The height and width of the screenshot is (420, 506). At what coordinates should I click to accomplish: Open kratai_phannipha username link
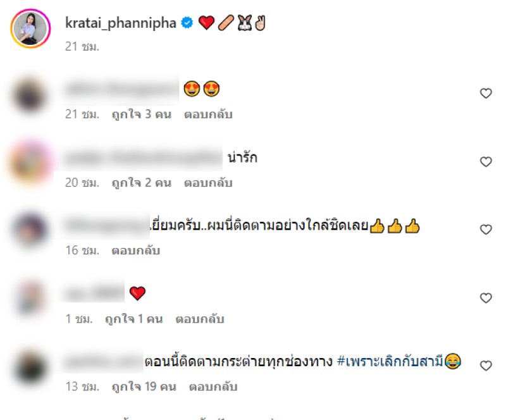tap(121, 23)
